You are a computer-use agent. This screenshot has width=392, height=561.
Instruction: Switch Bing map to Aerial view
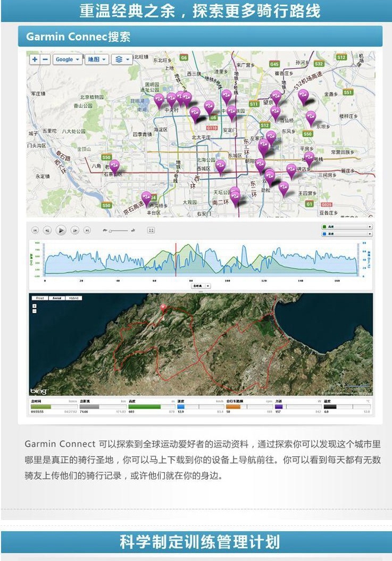(56, 298)
